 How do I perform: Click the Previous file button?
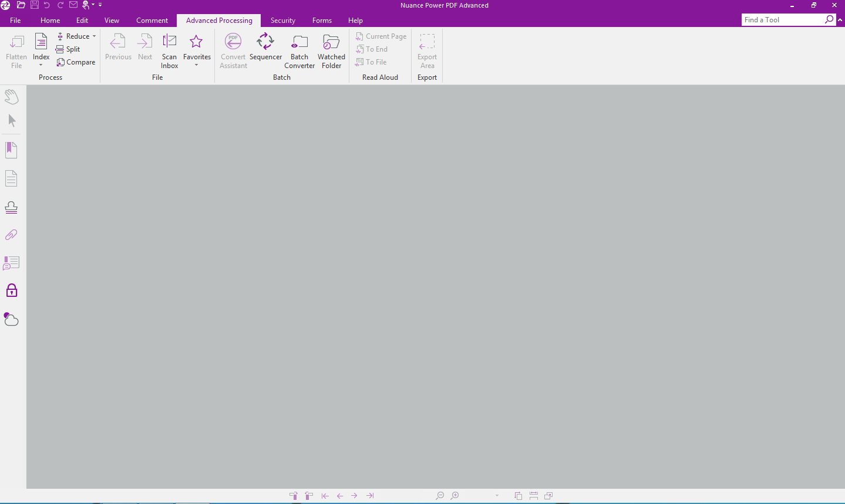(118, 48)
